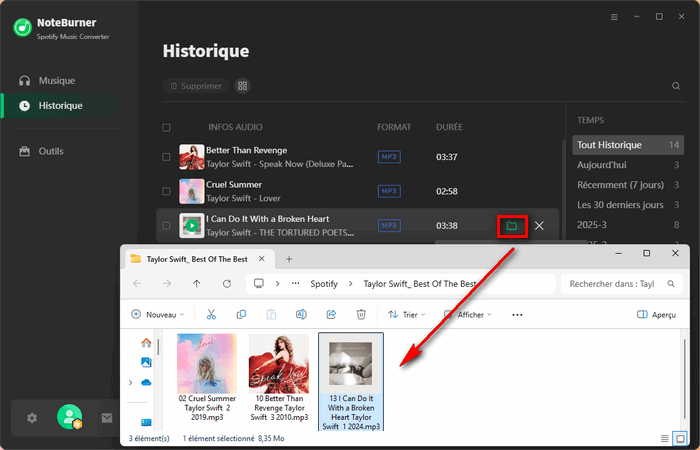
Task: Go forward in File Explorer
Action: pos(167,284)
